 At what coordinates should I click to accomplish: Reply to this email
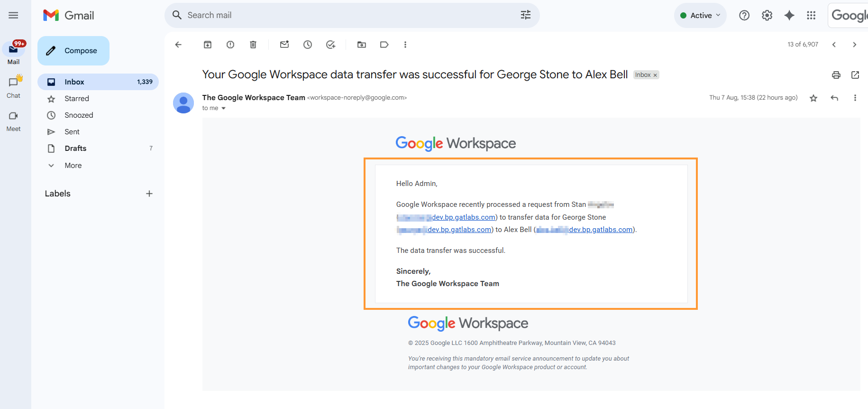pyautogui.click(x=834, y=98)
